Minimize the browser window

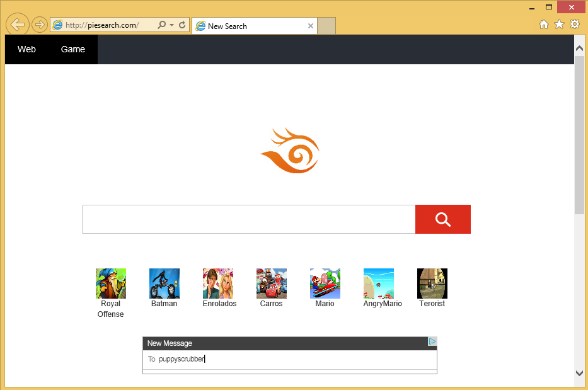pos(532,8)
